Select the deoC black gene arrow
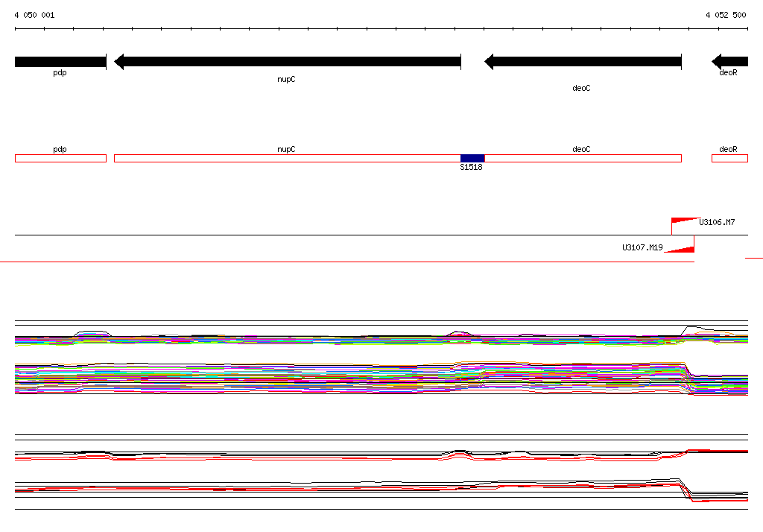This screenshot has width=763, height=532. 583,62
